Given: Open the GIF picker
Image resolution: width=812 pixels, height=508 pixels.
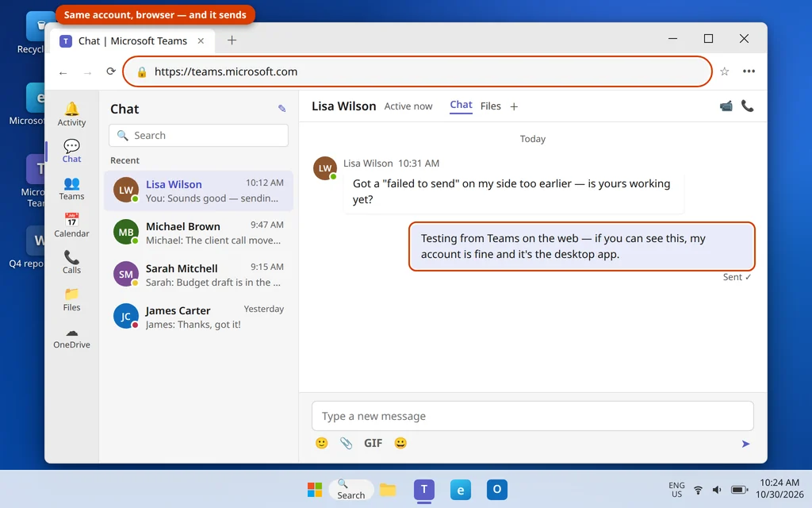Looking at the screenshot, I should pos(373,443).
